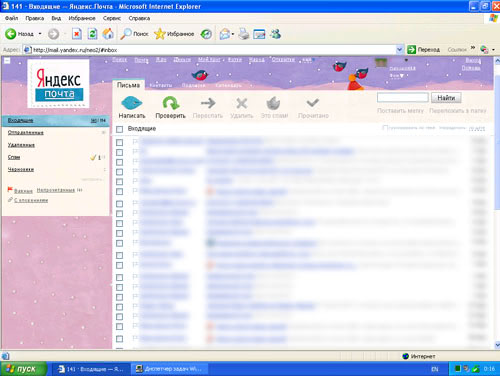Click the printer icon in the browser toolbar
Screen dimensions: 500x376
[x=244, y=34]
